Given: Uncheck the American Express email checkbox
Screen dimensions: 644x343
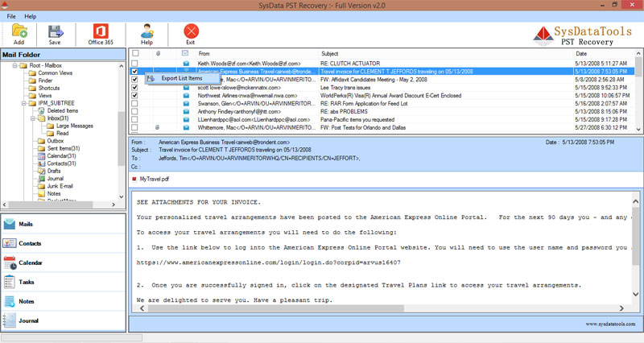Looking at the screenshot, I should pyautogui.click(x=134, y=72).
